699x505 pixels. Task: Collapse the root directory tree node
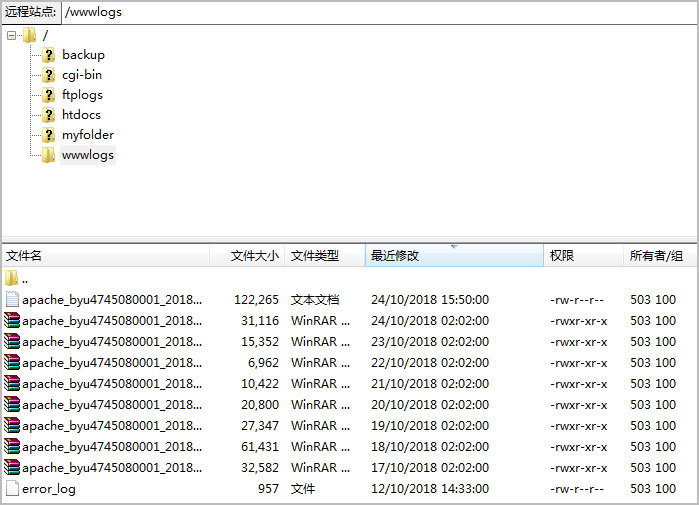click(x=11, y=35)
